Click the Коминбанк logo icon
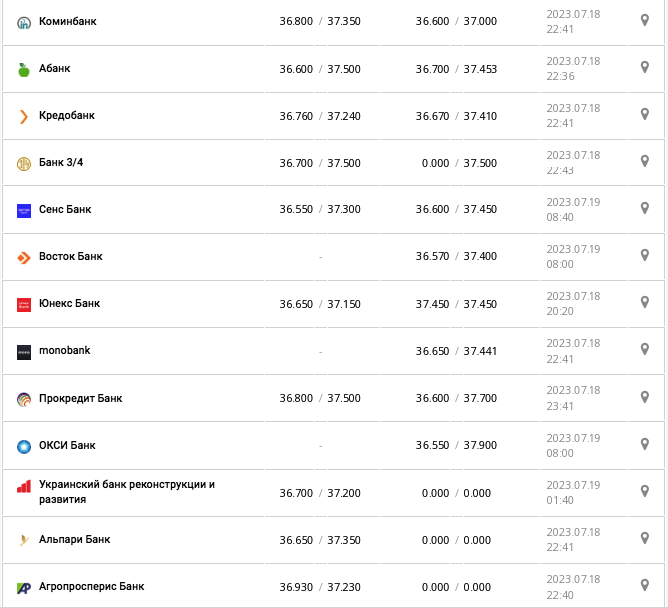Viewport: 668px width, 608px height. [24, 22]
